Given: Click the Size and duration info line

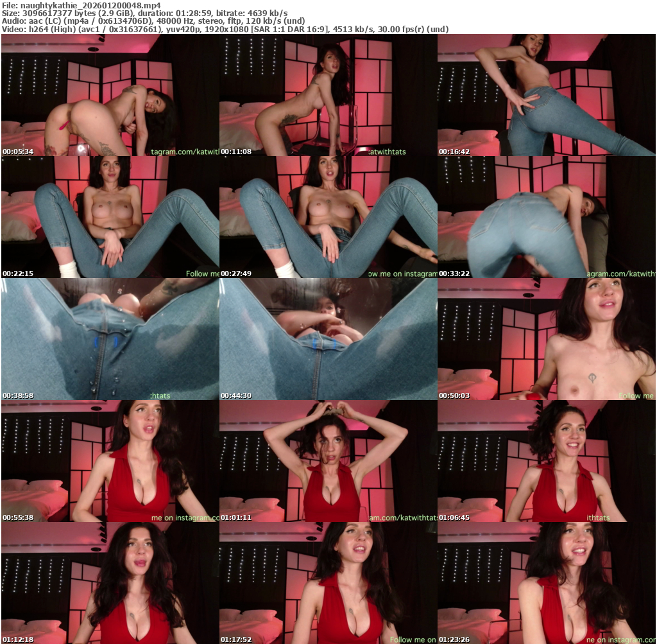Looking at the screenshot, I should tap(144, 13).
